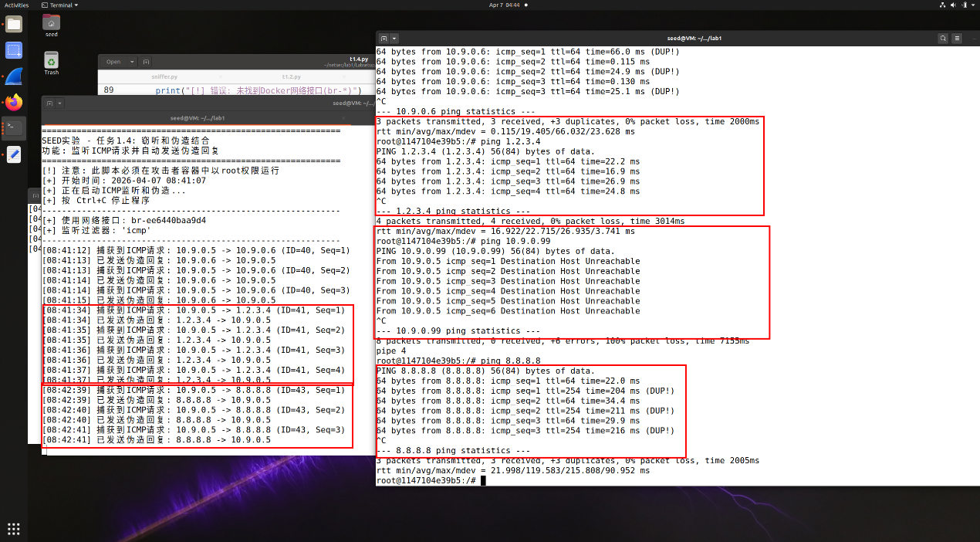Expand dropdown beside the right terminal's new-tab button

(x=394, y=38)
